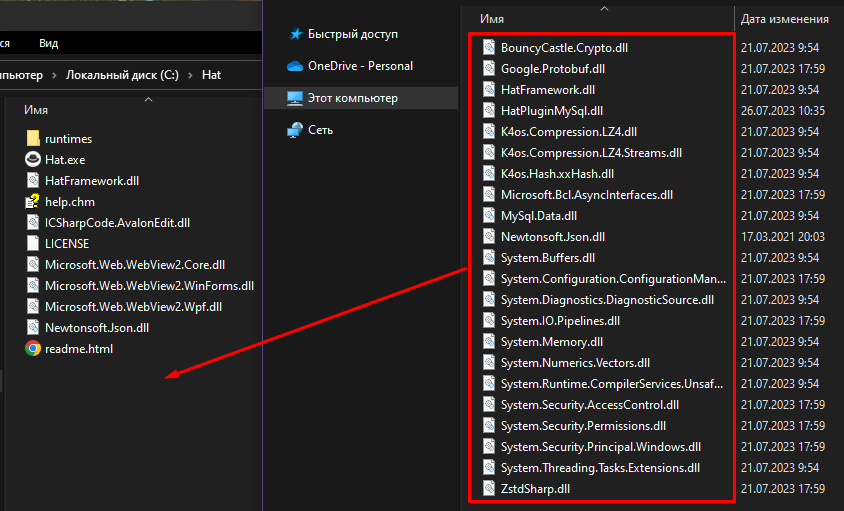Sort by Имя column in right window
This screenshot has height=511, width=844.
(x=492, y=19)
